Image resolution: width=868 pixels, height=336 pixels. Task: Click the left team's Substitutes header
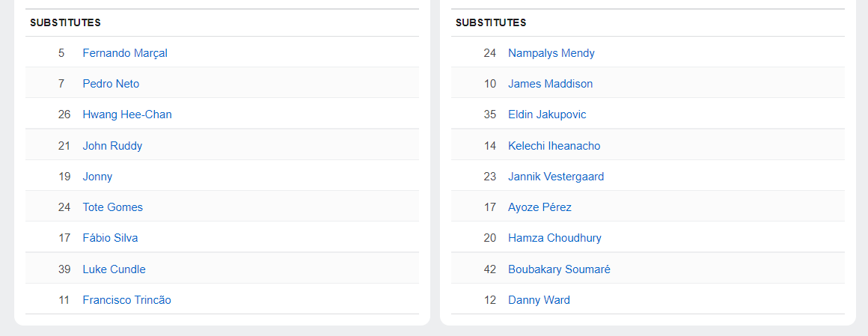65,23
